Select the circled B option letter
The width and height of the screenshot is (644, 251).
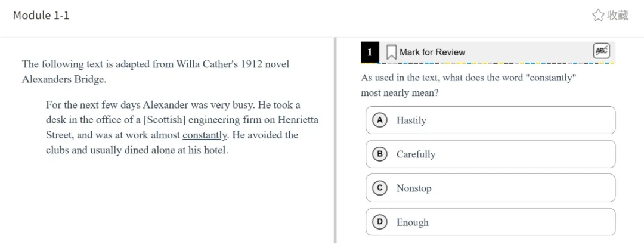[379, 154]
